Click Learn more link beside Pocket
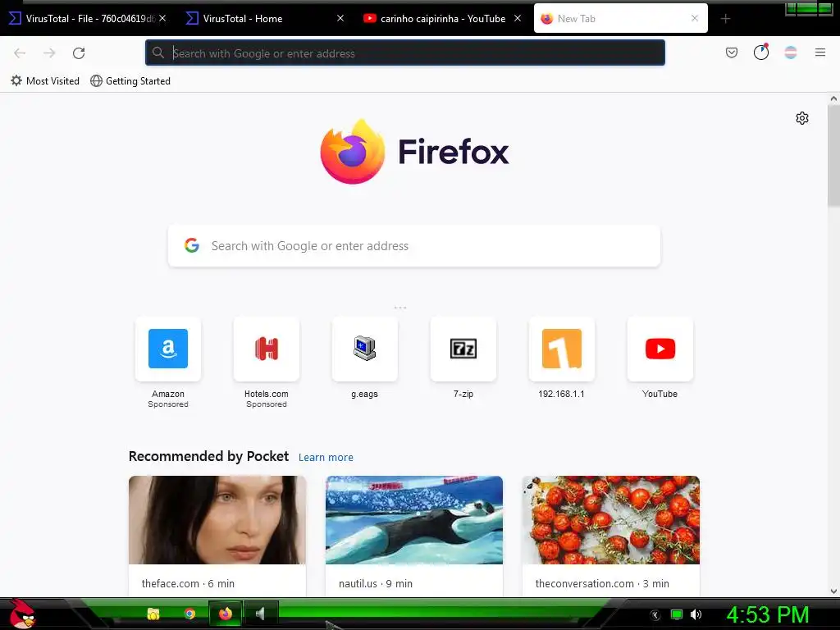 click(x=326, y=458)
